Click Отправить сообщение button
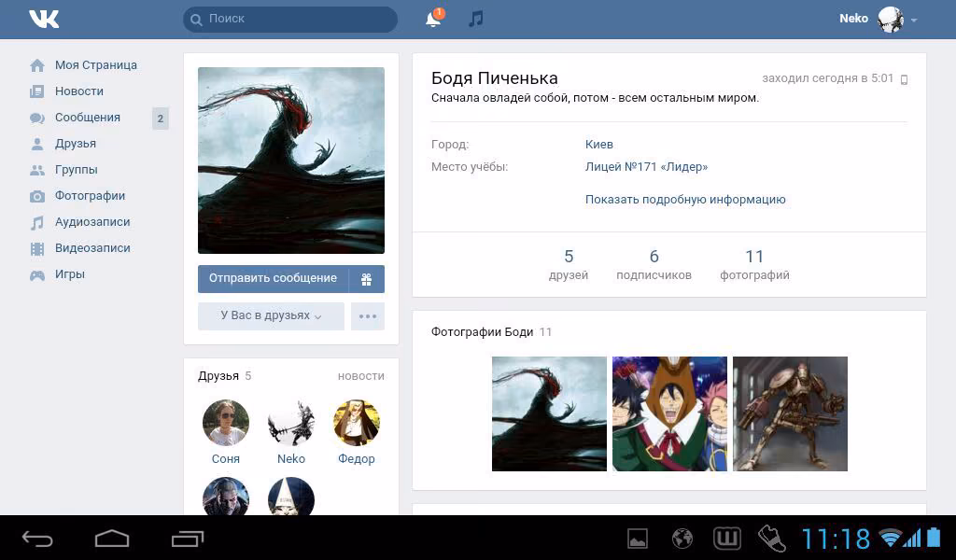The height and width of the screenshot is (560, 956). pyautogui.click(x=273, y=278)
